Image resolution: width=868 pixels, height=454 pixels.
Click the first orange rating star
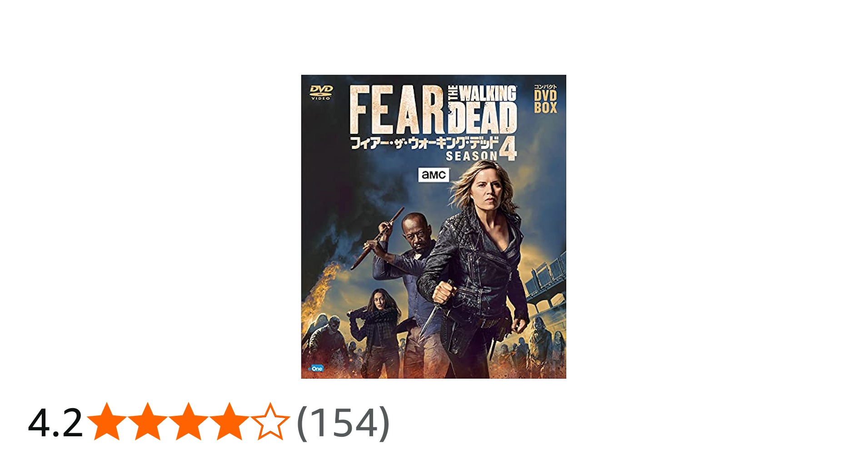click(107, 422)
